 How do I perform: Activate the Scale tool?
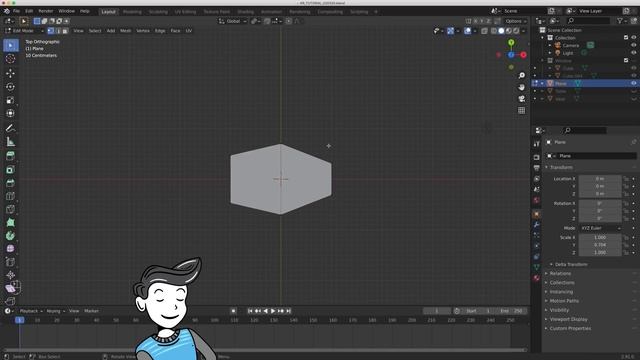pos(11,100)
